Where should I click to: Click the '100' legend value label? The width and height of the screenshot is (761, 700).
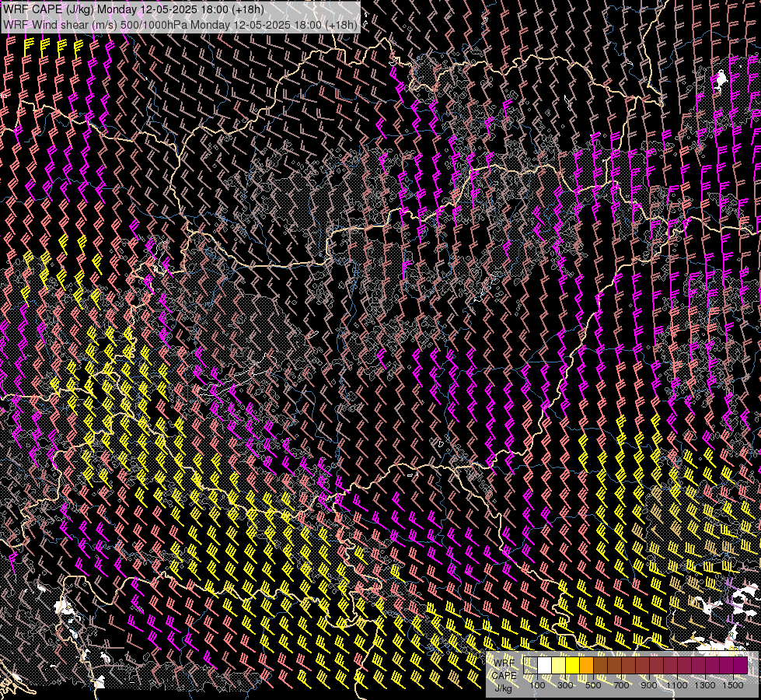point(537,685)
